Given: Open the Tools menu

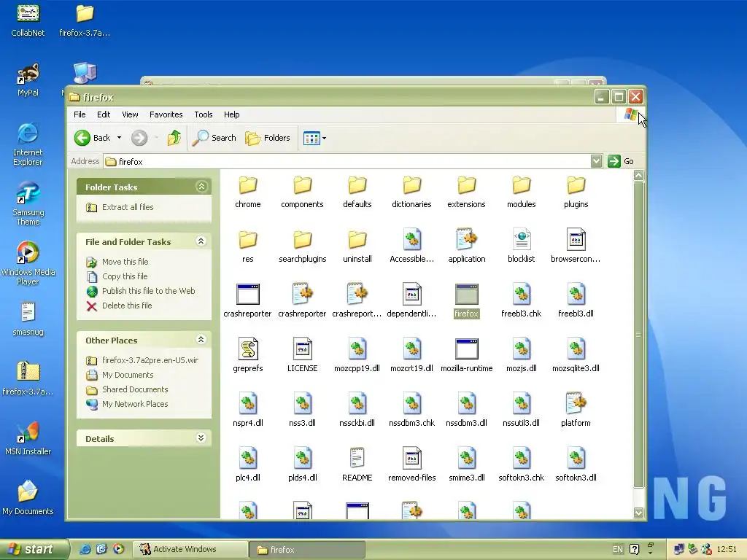Looking at the screenshot, I should pos(204,114).
